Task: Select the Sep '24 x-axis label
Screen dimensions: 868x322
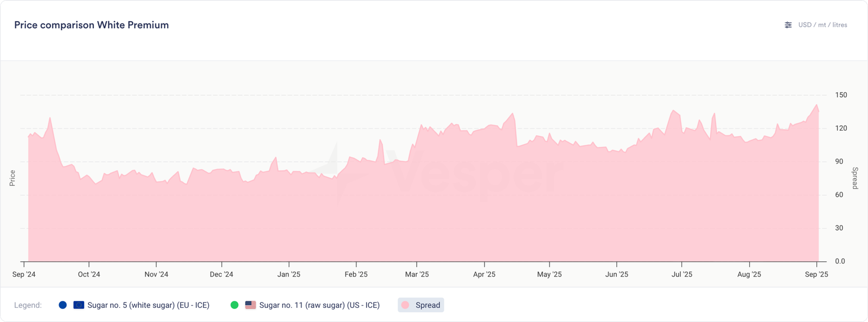Action: 24,274
